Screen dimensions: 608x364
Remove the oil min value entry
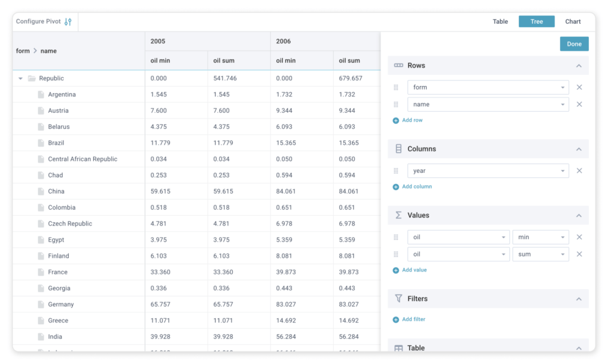click(x=579, y=238)
